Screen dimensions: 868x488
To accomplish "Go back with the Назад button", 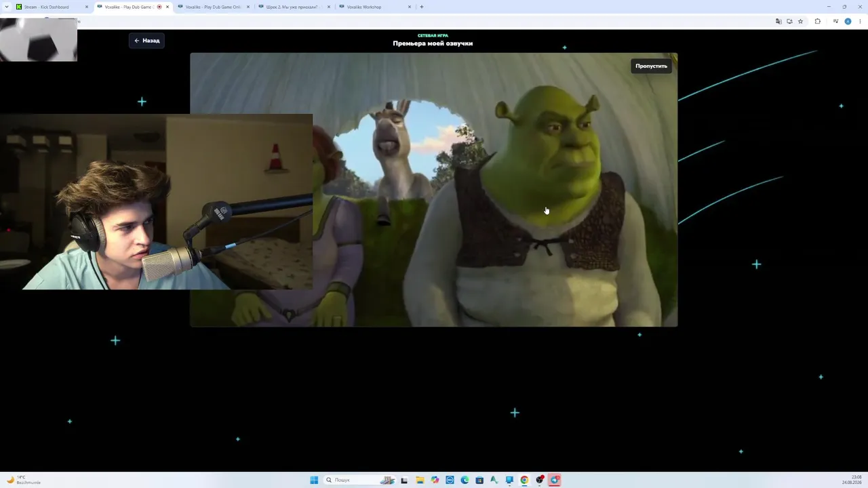I will pyautogui.click(x=146, y=41).
